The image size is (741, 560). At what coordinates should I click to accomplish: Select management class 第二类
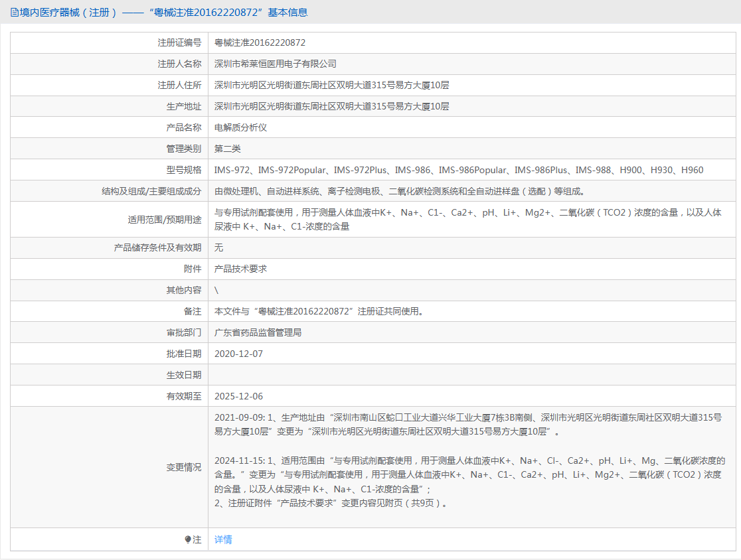[227, 149]
